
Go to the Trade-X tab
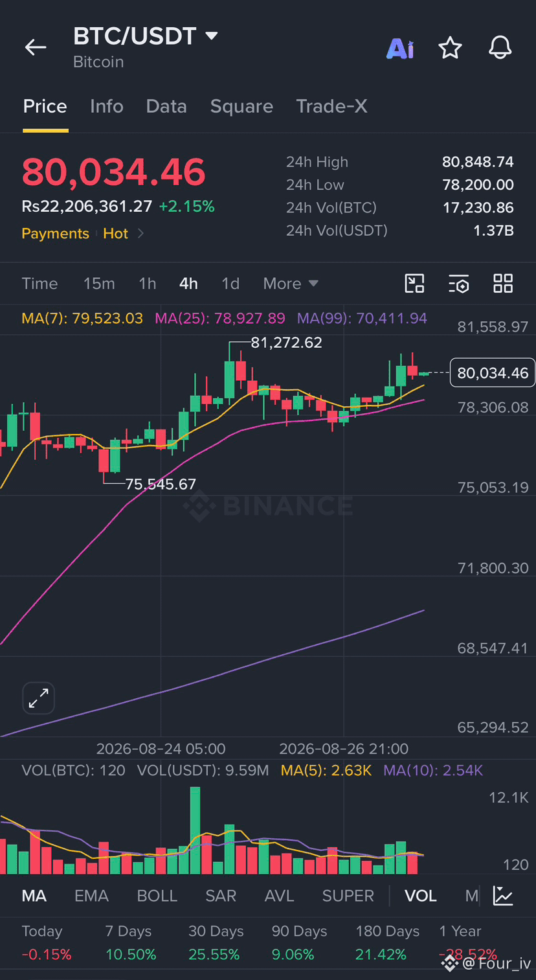[331, 106]
